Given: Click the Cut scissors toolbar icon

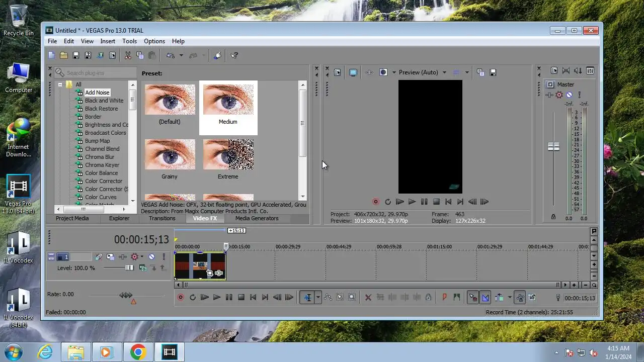Looking at the screenshot, I should click(x=128, y=55).
